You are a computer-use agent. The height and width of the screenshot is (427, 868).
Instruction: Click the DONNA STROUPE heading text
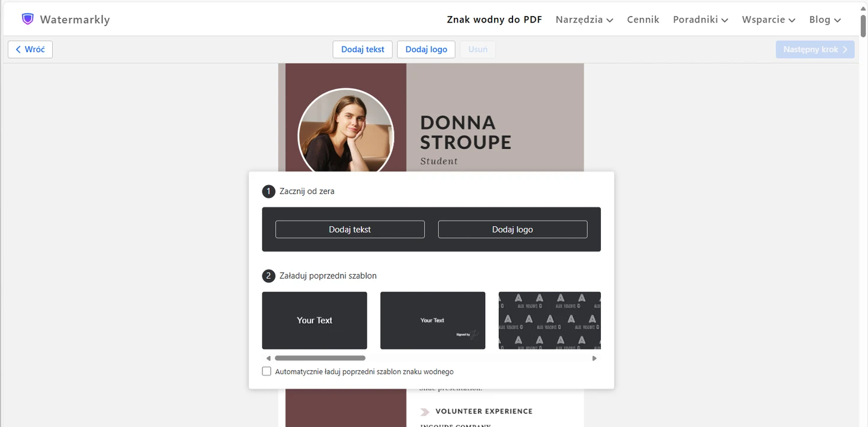click(466, 132)
